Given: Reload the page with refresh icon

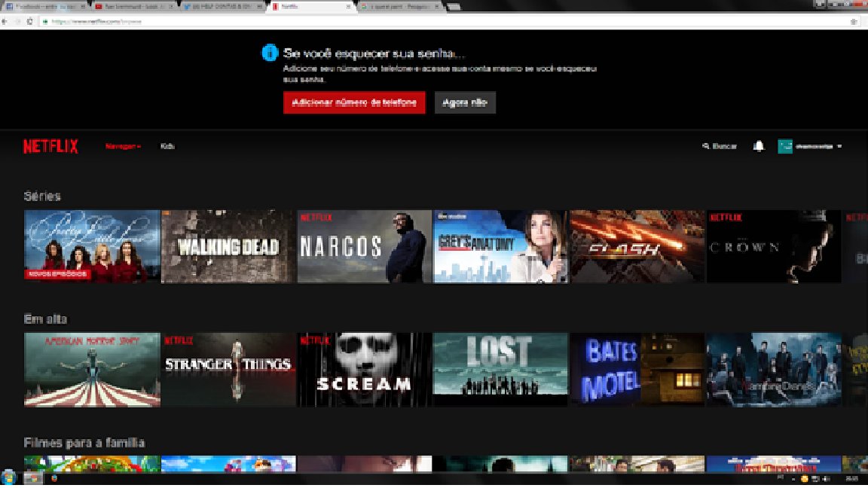Looking at the screenshot, I should point(29,22).
